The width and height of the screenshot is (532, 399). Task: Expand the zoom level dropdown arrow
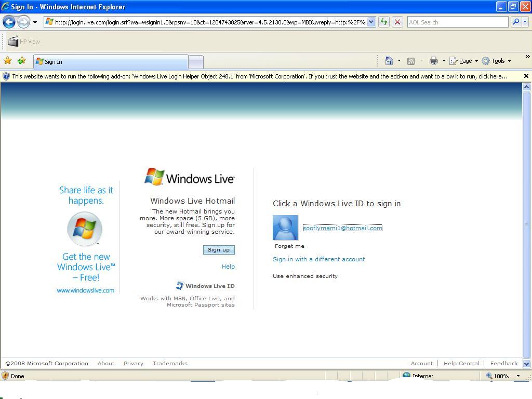[x=518, y=376]
